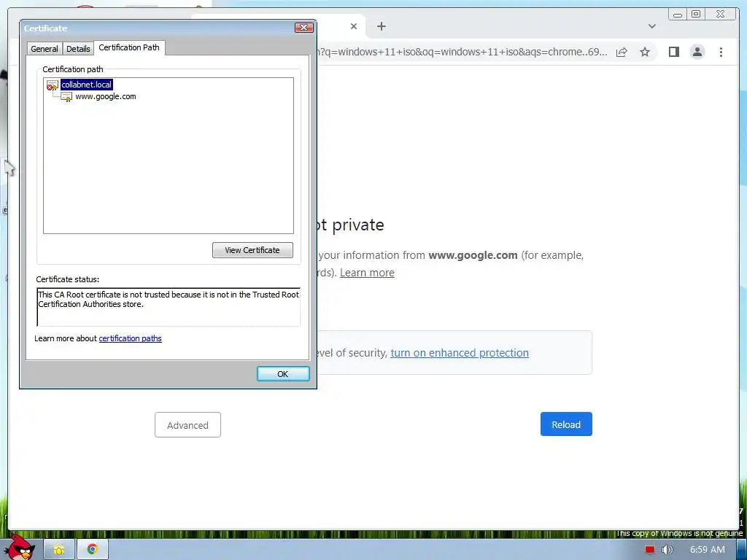This screenshot has width=747, height=560.
Task: Open the certification paths help link
Action: [130, 338]
